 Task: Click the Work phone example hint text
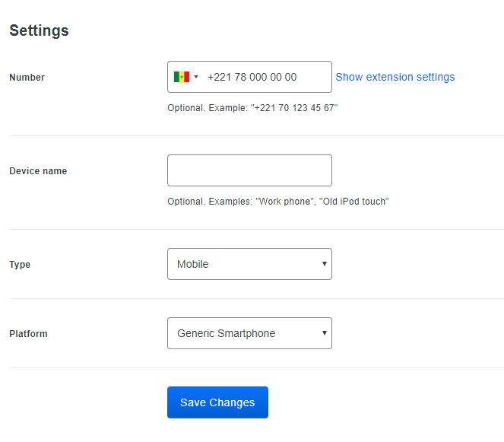277,202
